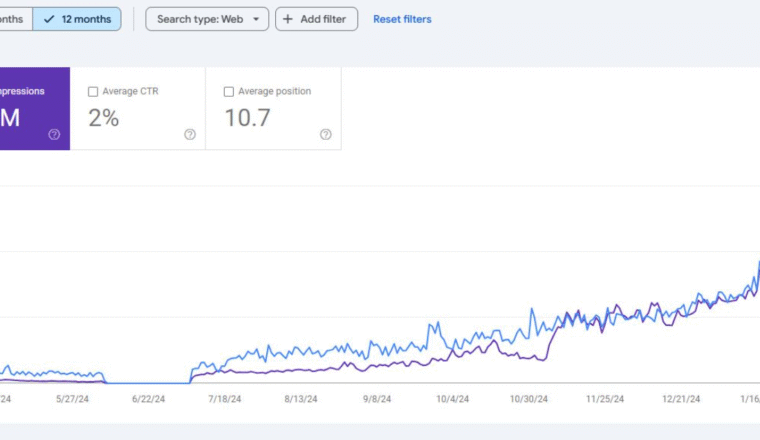This screenshot has height=440, width=760.
Task: Open the Search type: Web dropdown
Action: (x=207, y=19)
